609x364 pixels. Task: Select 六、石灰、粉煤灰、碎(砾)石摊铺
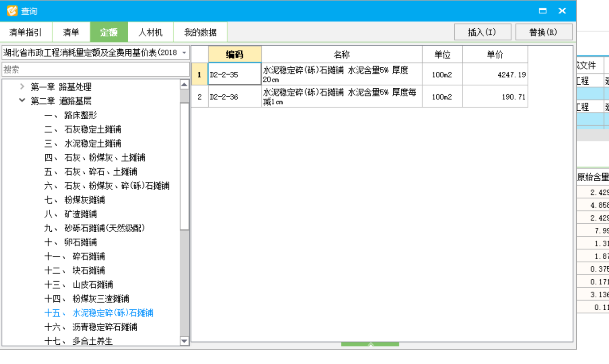tap(107, 186)
